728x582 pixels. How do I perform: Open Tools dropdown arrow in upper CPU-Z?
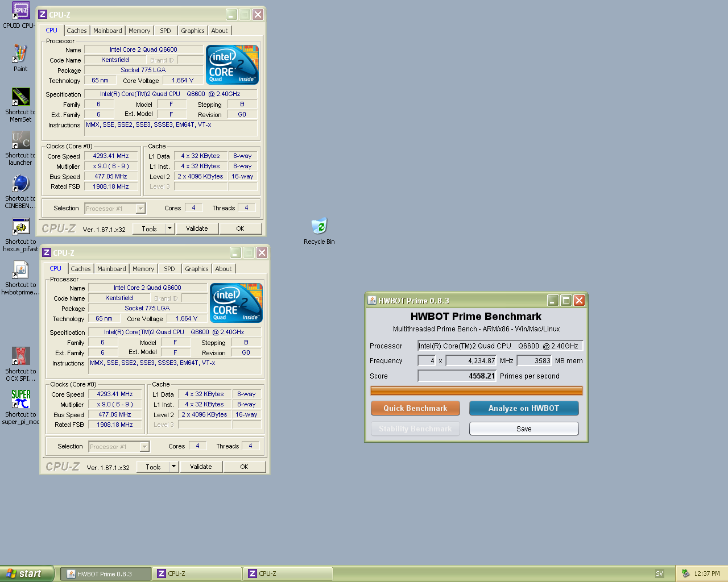pos(169,228)
